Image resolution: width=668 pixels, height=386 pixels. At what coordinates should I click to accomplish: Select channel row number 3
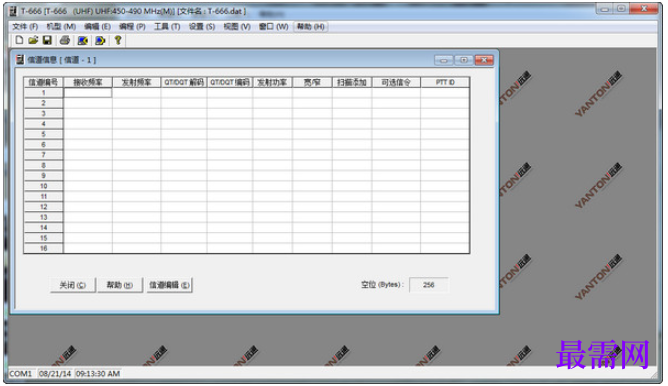[43, 113]
